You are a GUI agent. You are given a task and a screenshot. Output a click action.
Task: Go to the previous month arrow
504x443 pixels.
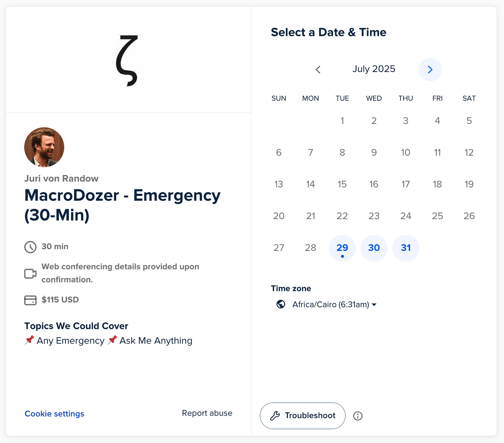point(318,70)
